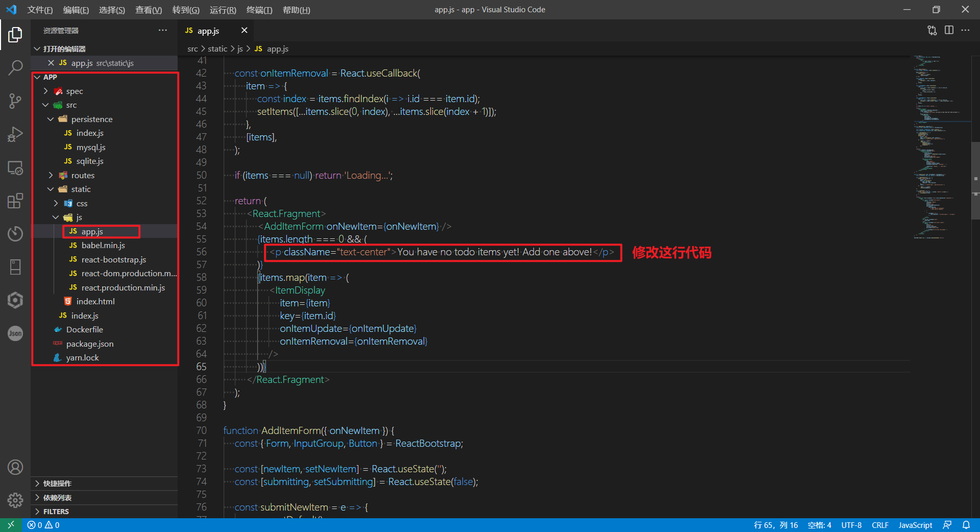The image size is (980, 532).
Task: Change the JavaScript language mode
Action: pos(915,525)
